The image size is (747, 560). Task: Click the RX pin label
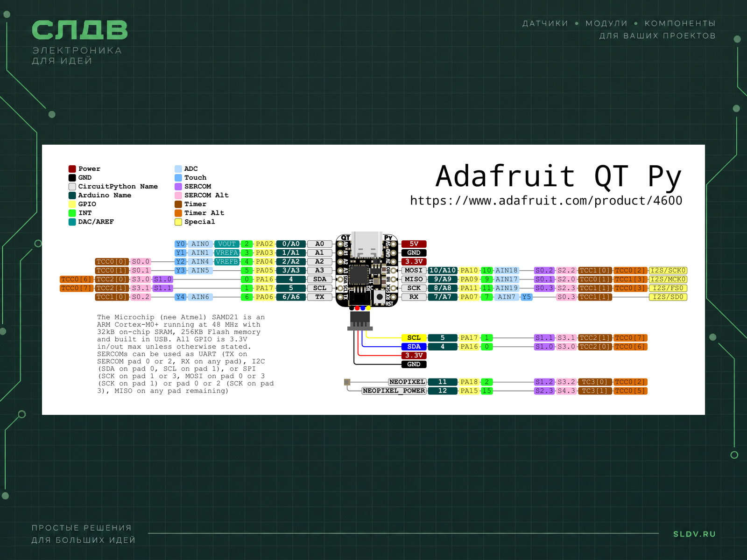point(414,297)
